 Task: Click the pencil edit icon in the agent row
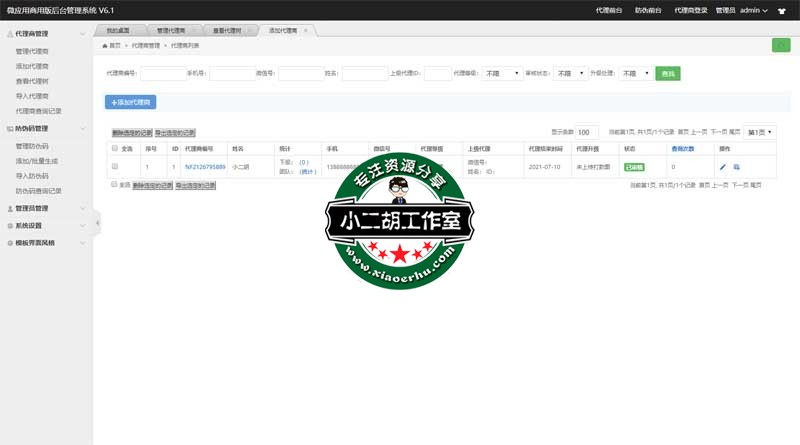723,167
